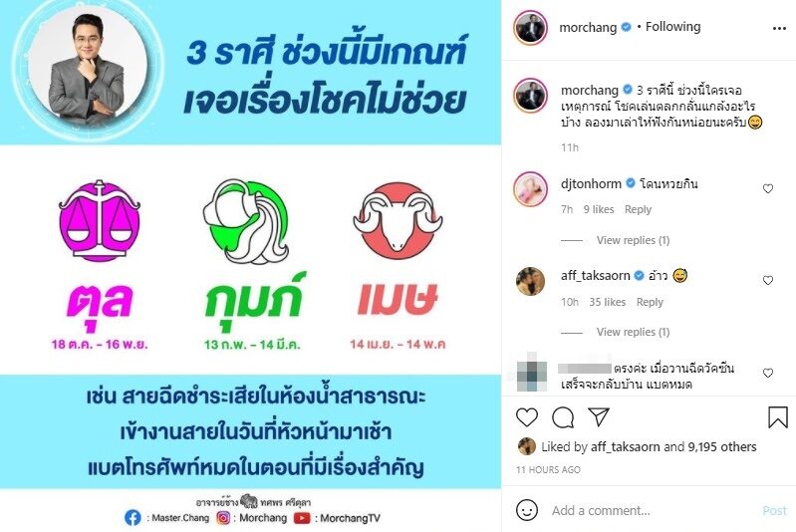The width and height of the screenshot is (796, 532).
Task: Click the Post button
Action: coord(775,511)
